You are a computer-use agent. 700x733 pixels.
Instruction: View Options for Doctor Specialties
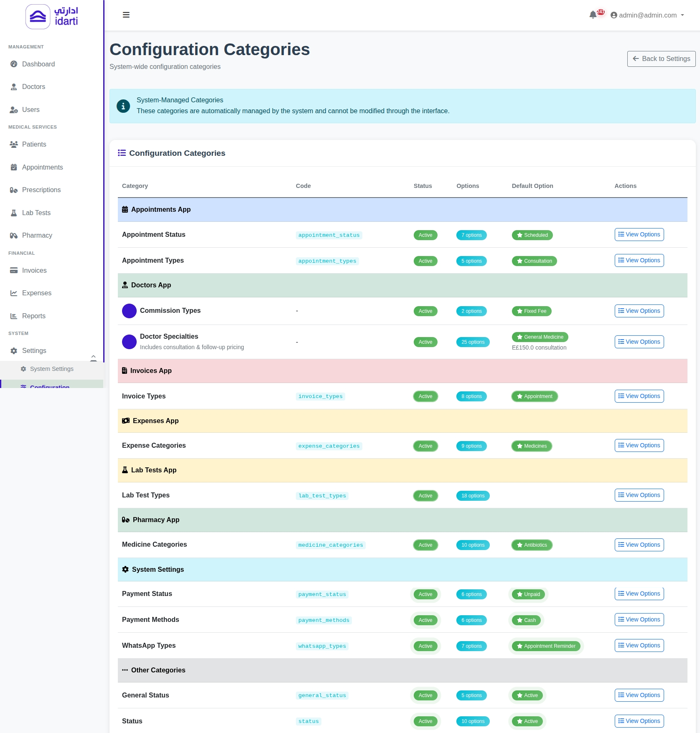639,342
